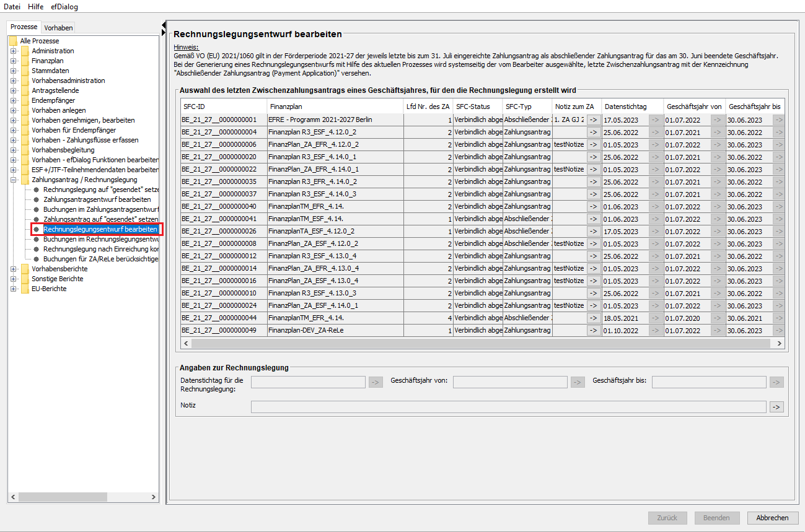Viewport: 805px width, 532px height.
Task: Open the Datei menu
Action: click(x=12, y=7)
